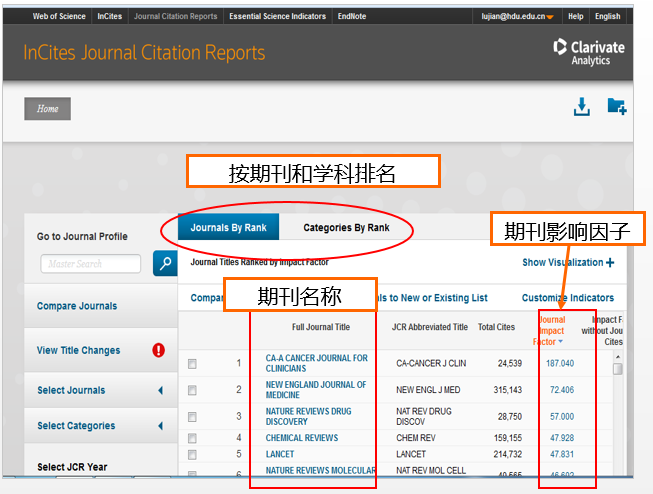
Task: Click abbreviated title NEW ENGL J MED
Action: pyautogui.click(x=428, y=390)
